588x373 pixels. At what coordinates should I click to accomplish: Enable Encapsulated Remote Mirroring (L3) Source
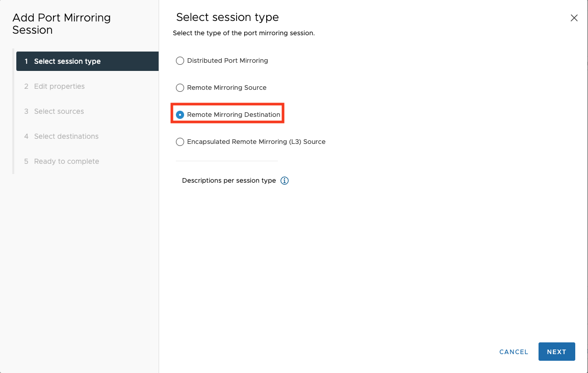(180, 141)
